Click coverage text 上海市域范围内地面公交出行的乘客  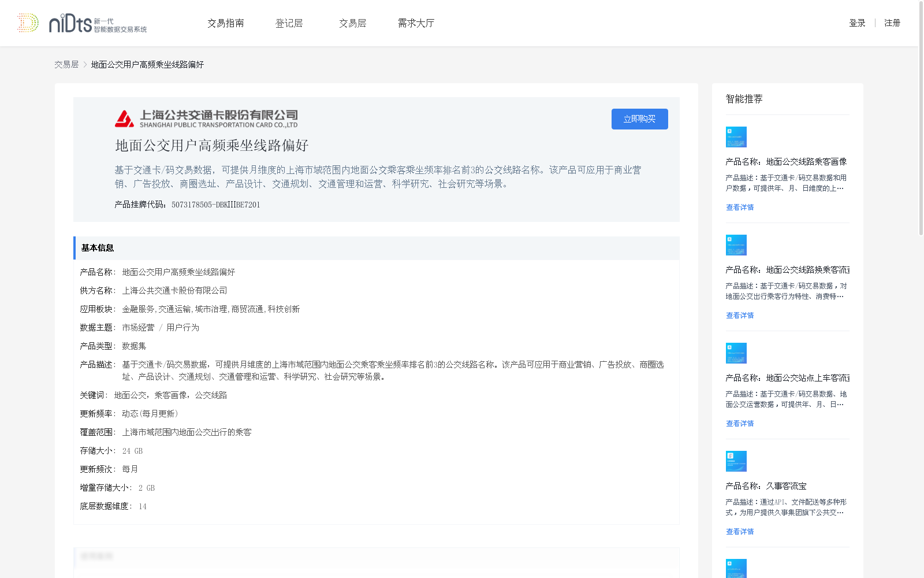tap(187, 432)
